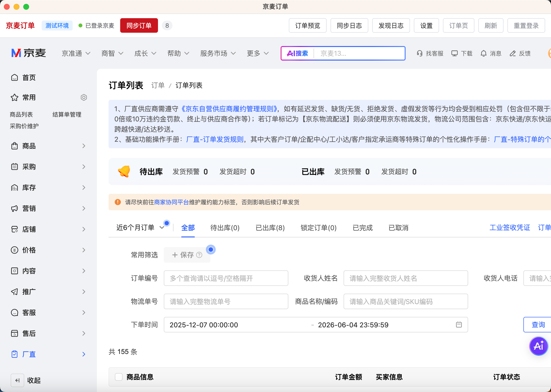Open 订单预览 button
Image resolution: width=551 pixels, height=392 pixels.
point(308,25)
